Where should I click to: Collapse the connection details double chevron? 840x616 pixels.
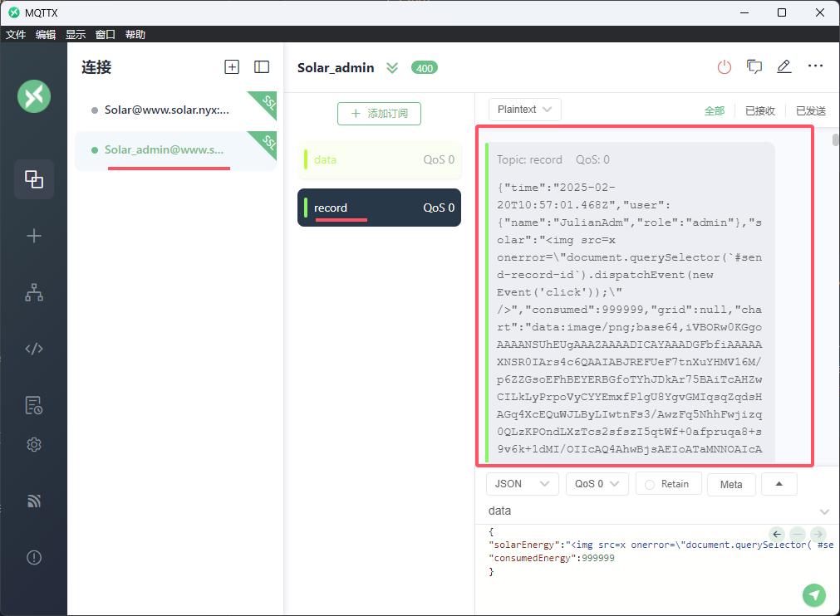point(392,68)
